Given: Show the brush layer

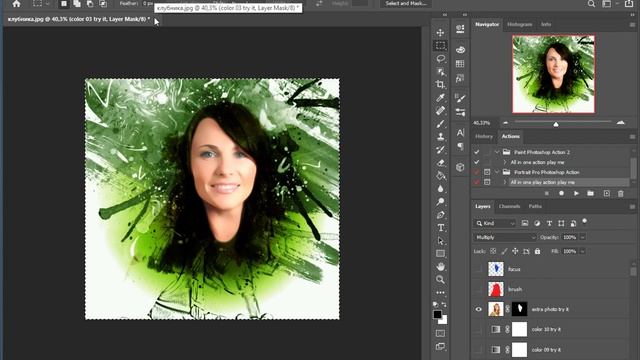Looking at the screenshot, I should point(478,289).
